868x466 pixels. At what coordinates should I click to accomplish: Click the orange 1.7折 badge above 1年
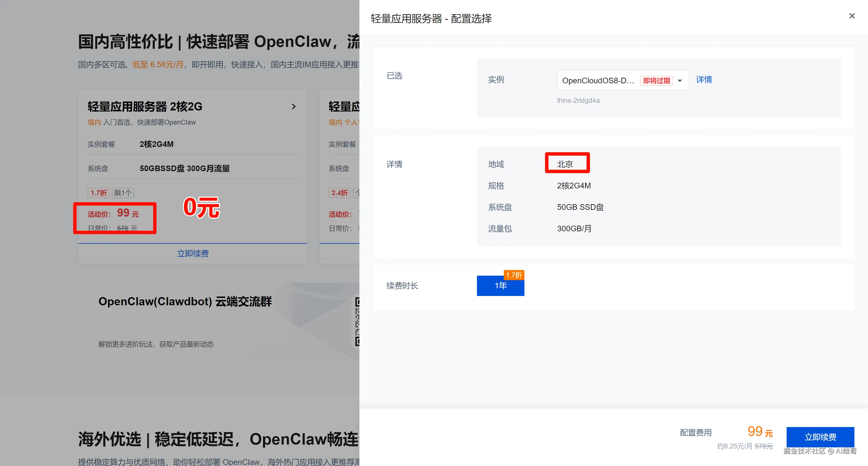point(513,275)
